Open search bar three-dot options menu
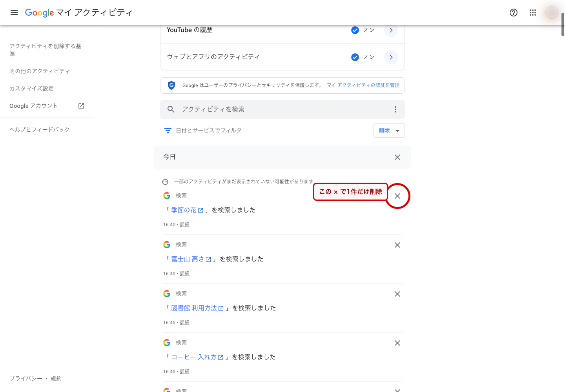This screenshot has height=392, width=565. 395,109
